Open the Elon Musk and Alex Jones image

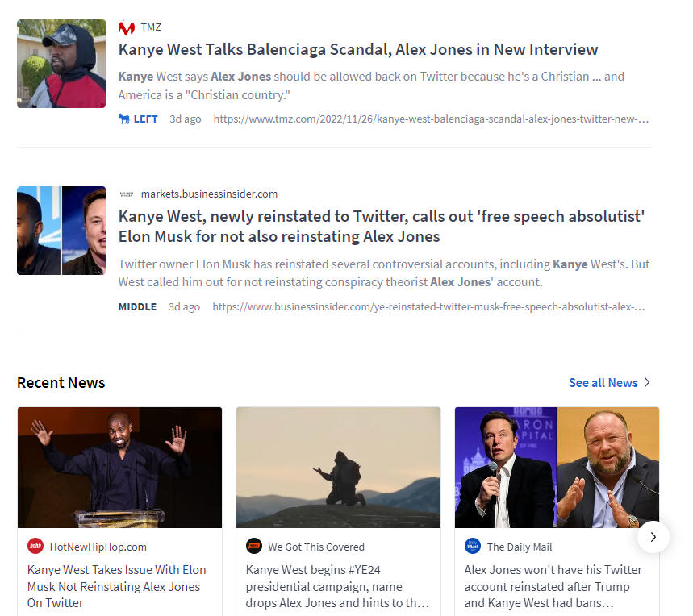pos(557,468)
